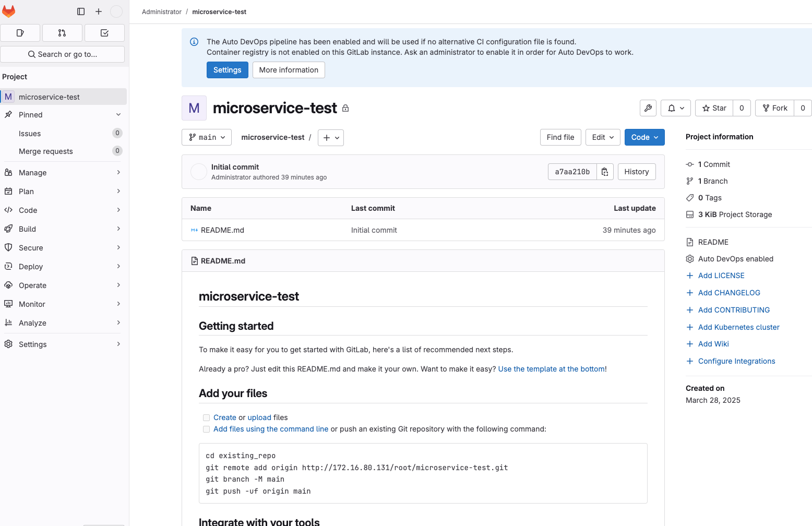Check the 'Create or upload files' checkbox
The image size is (812, 526).
click(x=206, y=417)
